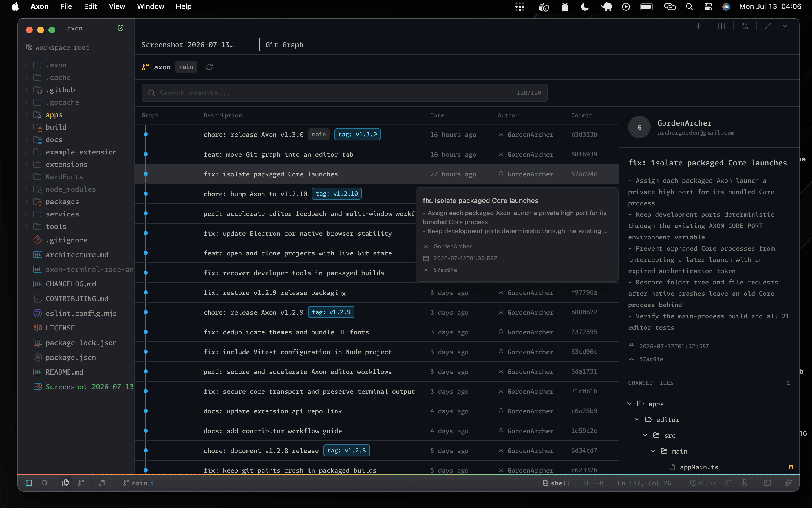
Task: Click the git compare icon in top toolbar
Action: point(745,26)
